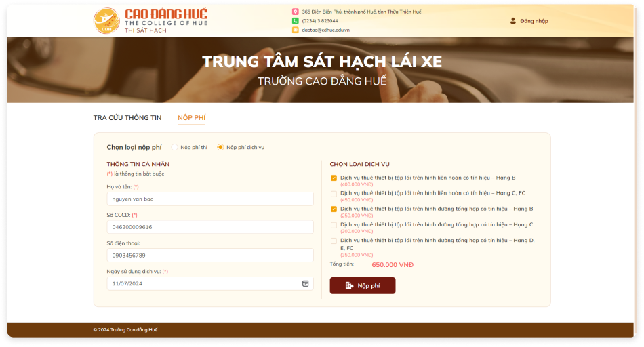Click the Nộp phí submit button
The height and width of the screenshot is (347, 644).
362,285
